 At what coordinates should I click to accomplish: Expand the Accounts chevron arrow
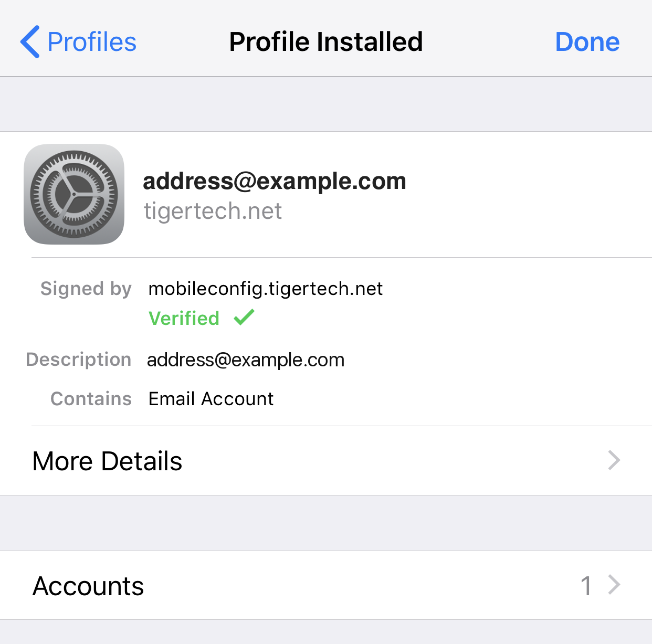coord(614,585)
